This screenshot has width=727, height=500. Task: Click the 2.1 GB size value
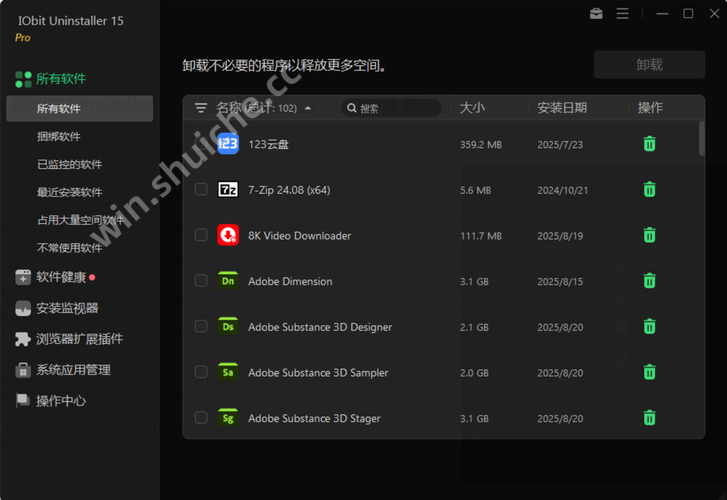click(474, 327)
